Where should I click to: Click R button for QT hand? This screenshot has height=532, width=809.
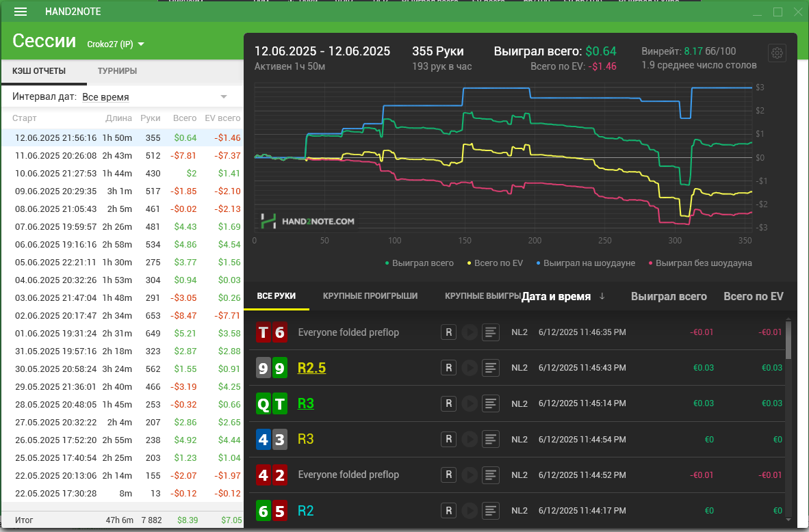tap(448, 403)
